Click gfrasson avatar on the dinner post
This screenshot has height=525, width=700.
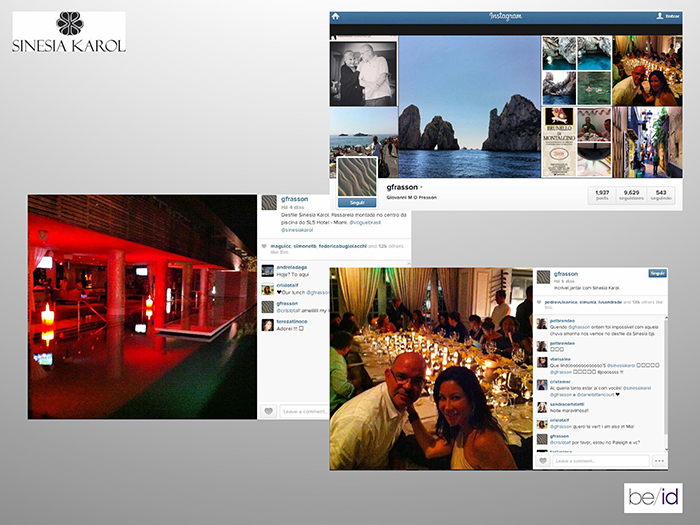[543, 277]
